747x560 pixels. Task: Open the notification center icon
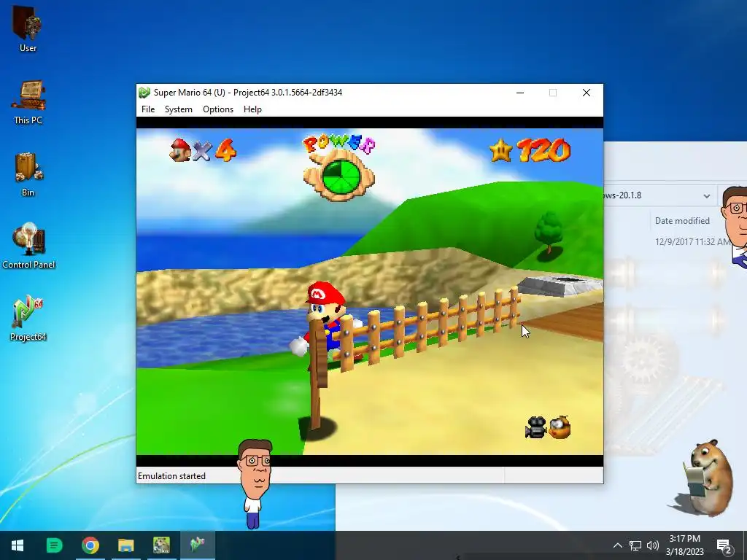pos(724,546)
